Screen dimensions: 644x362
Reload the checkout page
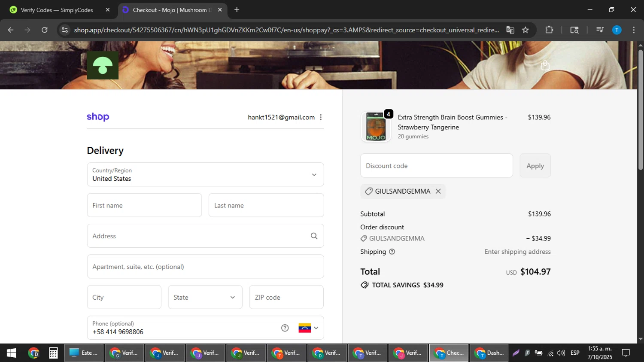click(45, 30)
